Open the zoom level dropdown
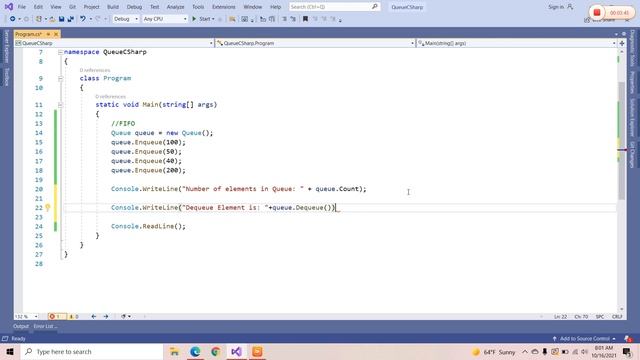Viewport: 640px width, 360px height. tap(26, 316)
